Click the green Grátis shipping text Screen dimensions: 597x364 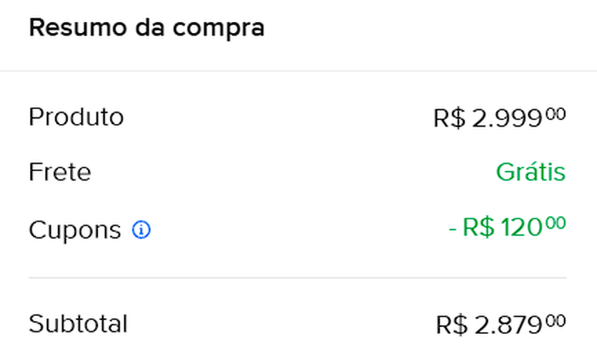[x=530, y=173]
